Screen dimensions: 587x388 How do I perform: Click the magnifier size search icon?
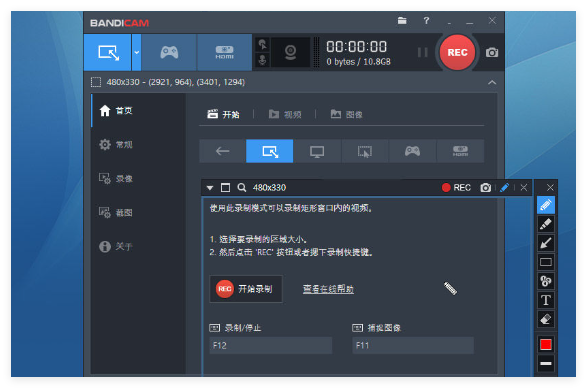[242, 188]
